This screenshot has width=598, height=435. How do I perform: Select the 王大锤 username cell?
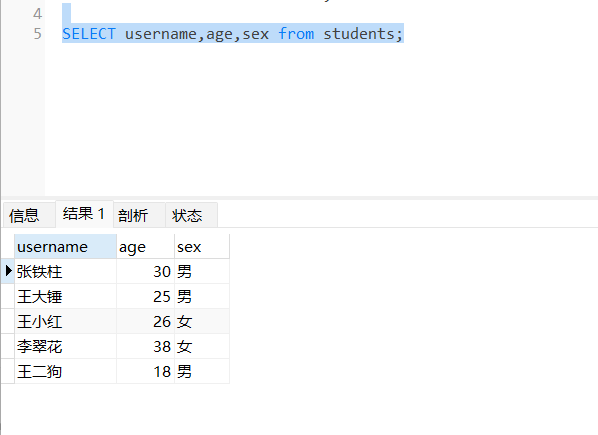(65, 296)
